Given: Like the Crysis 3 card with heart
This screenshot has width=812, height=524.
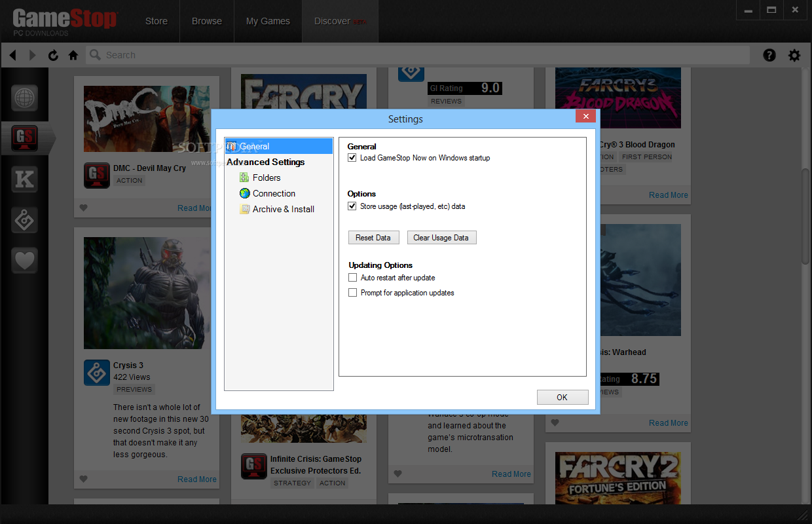Looking at the screenshot, I should 83,479.
